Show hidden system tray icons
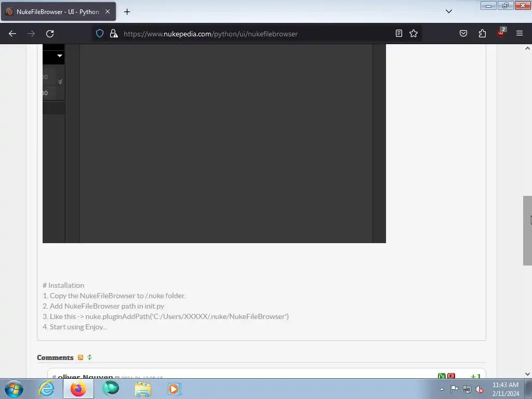This screenshot has width=532, height=399. (x=442, y=389)
